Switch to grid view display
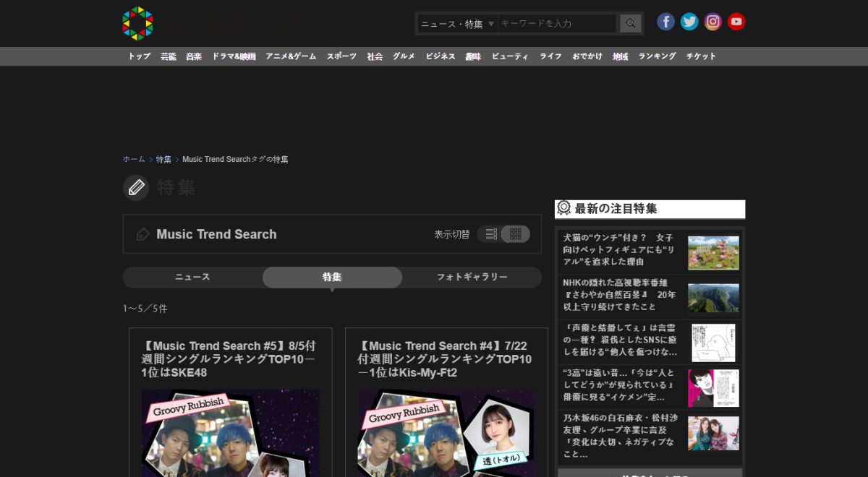 click(516, 234)
